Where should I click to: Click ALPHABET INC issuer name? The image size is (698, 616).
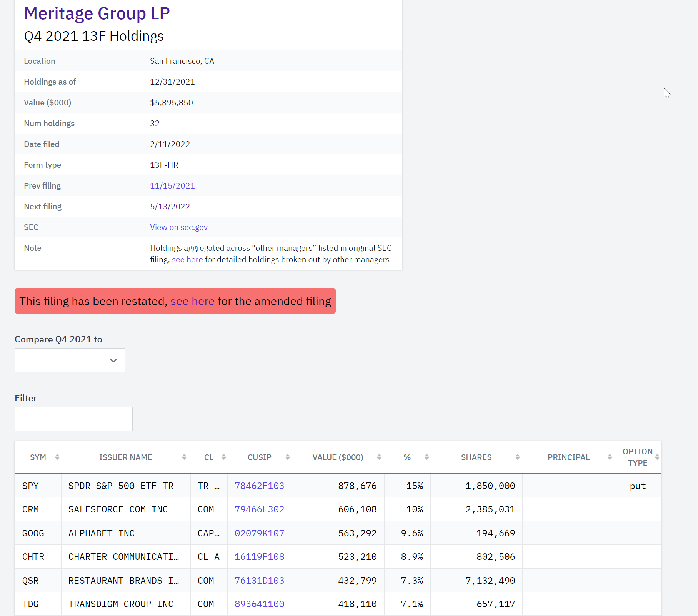click(x=102, y=533)
